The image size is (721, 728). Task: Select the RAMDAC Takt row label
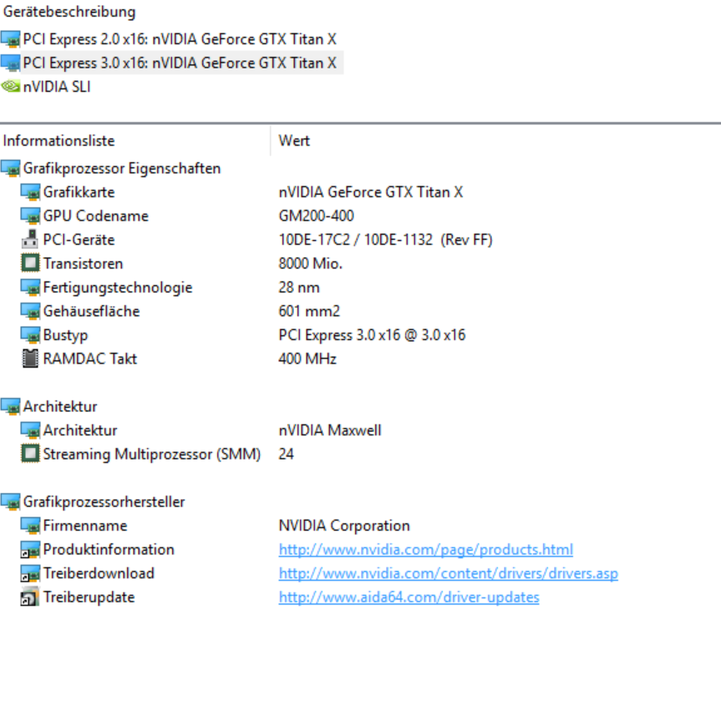coord(90,359)
